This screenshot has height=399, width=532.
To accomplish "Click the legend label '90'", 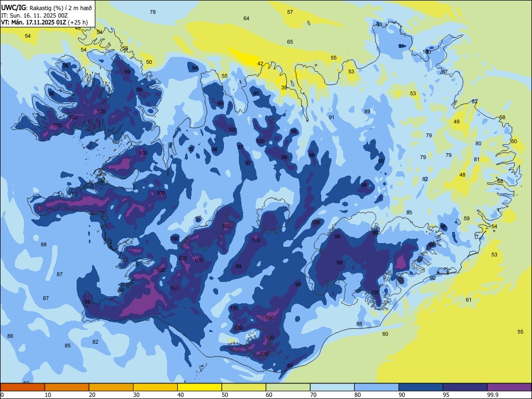I will tap(402, 395).
